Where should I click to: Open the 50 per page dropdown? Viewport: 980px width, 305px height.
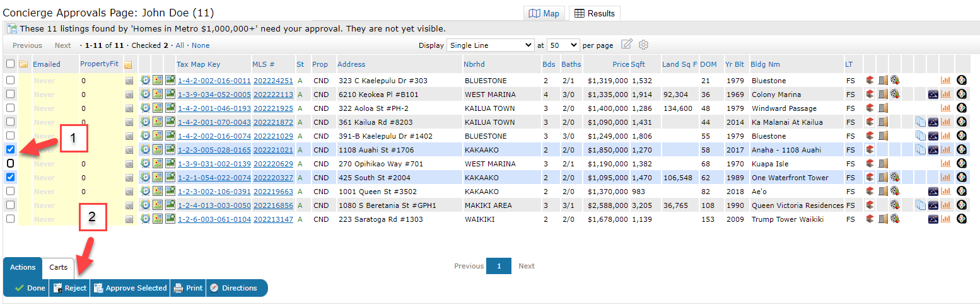(563, 45)
